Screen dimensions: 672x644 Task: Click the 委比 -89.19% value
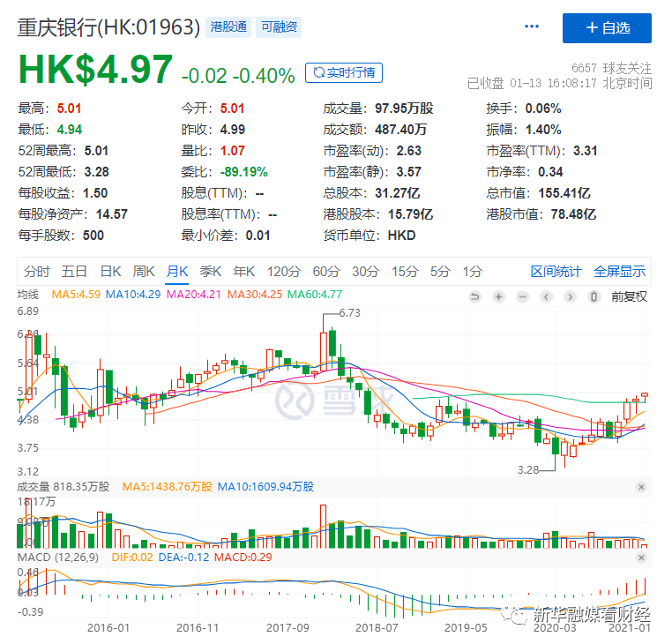[x=244, y=172]
